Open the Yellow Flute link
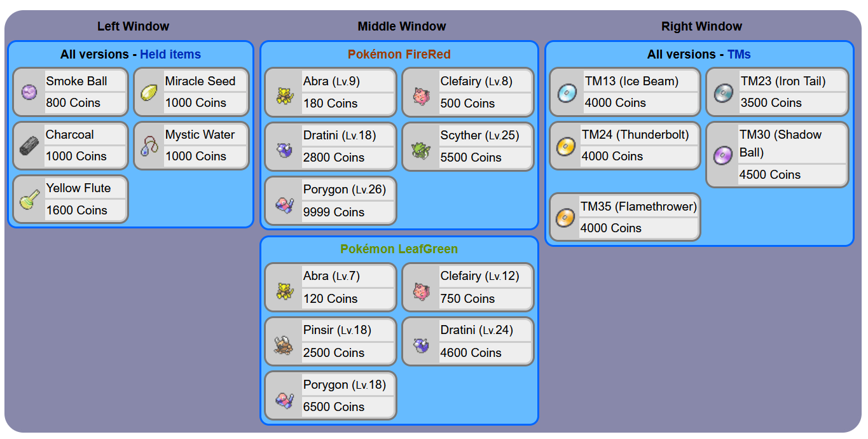868x439 pixels. [78, 188]
